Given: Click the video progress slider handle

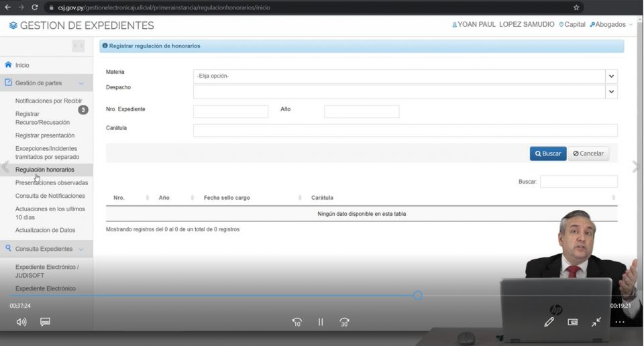Looking at the screenshot, I should coord(418,295).
